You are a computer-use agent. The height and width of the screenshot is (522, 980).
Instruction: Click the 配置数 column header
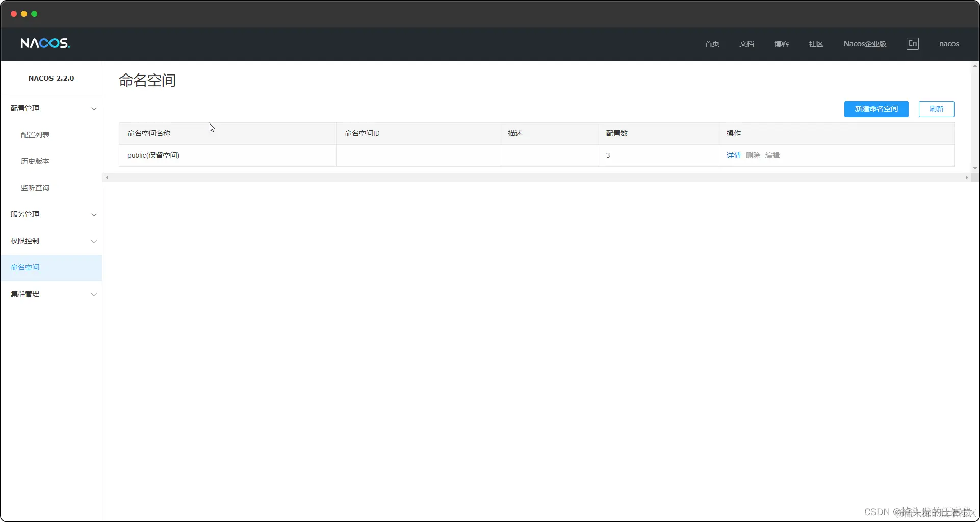(658, 133)
